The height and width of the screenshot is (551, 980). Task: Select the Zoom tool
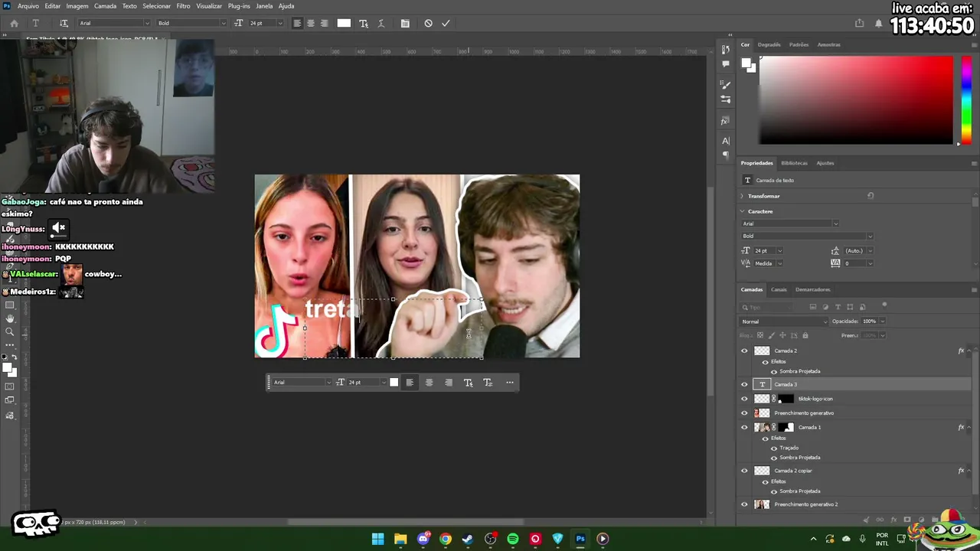tap(10, 332)
